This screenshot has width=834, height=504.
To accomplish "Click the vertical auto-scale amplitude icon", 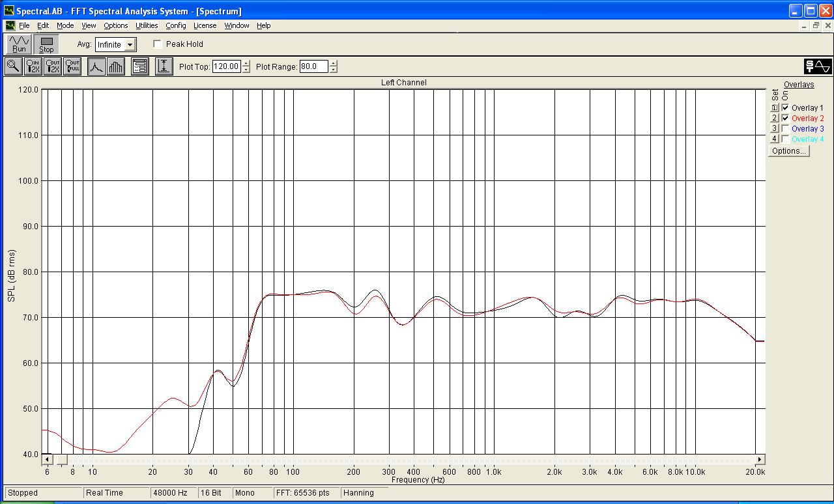I will click(x=164, y=66).
